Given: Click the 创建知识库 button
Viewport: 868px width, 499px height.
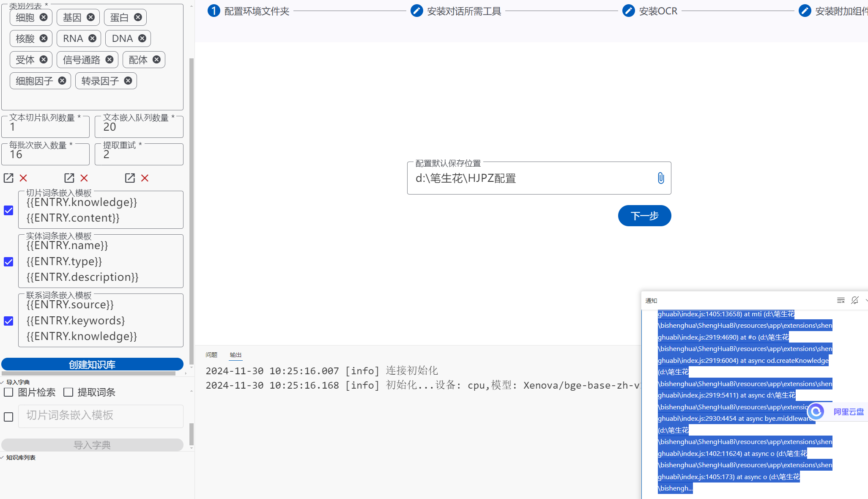Looking at the screenshot, I should click(92, 365).
